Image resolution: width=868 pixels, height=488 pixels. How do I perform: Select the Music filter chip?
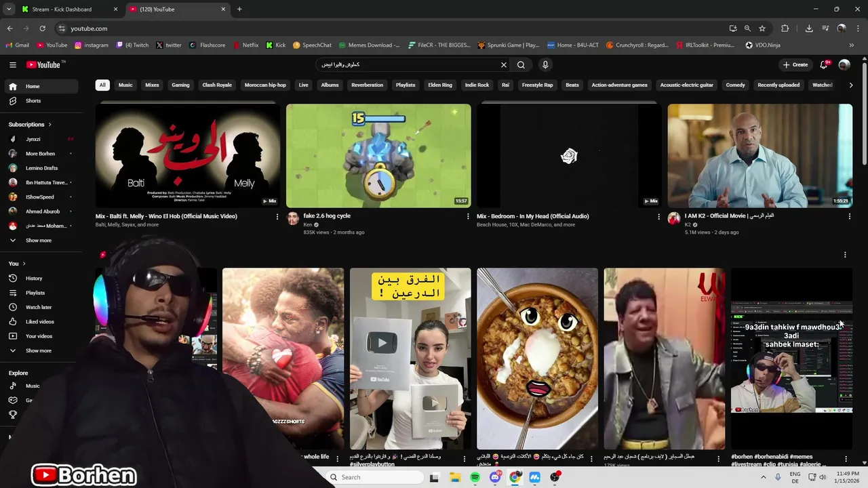(125, 85)
